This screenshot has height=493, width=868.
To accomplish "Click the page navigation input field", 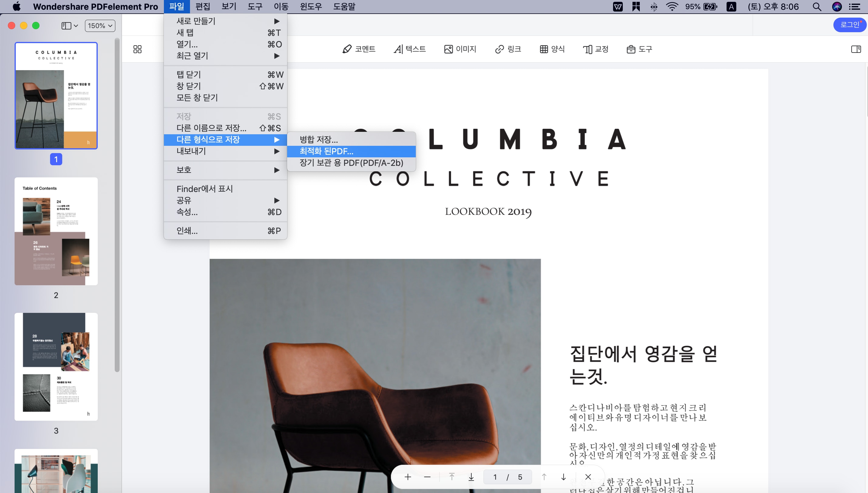I will click(495, 477).
